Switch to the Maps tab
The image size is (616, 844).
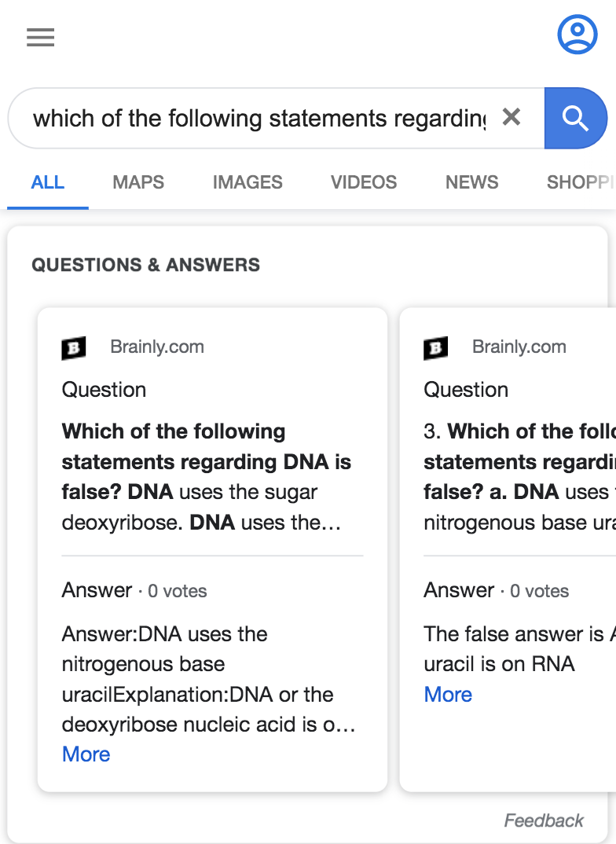(x=138, y=182)
